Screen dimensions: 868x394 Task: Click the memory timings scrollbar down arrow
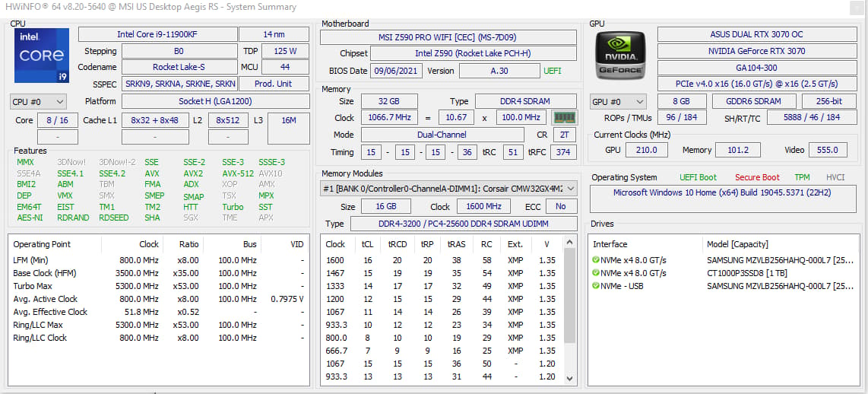(x=570, y=379)
